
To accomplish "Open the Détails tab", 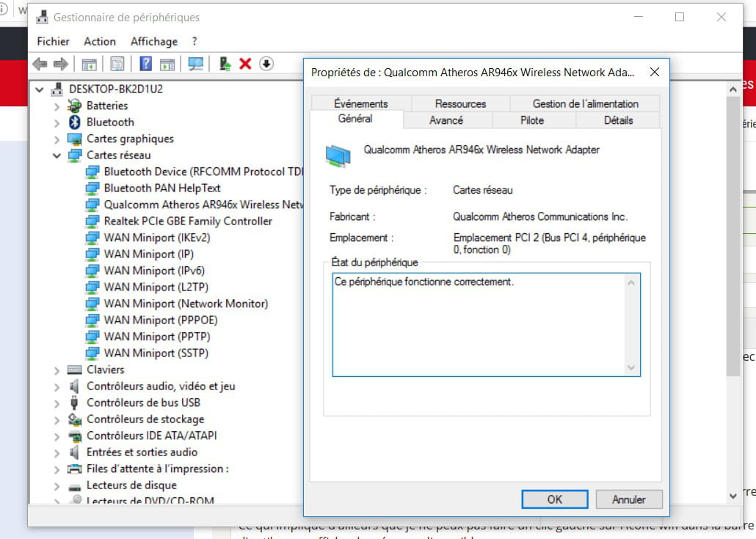I will [x=619, y=120].
